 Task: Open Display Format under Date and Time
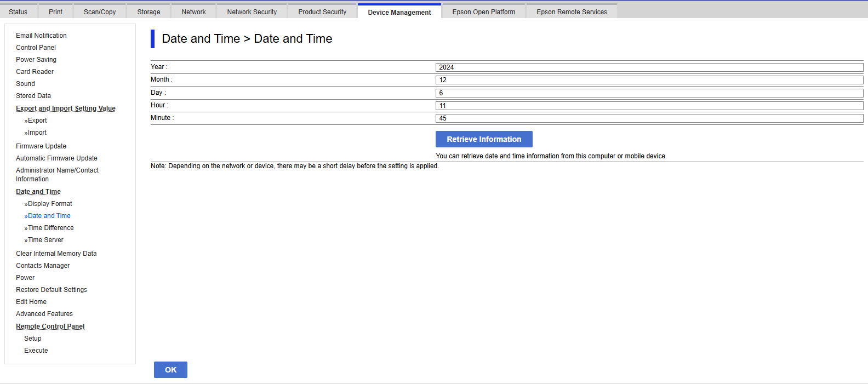coord(50,204)
